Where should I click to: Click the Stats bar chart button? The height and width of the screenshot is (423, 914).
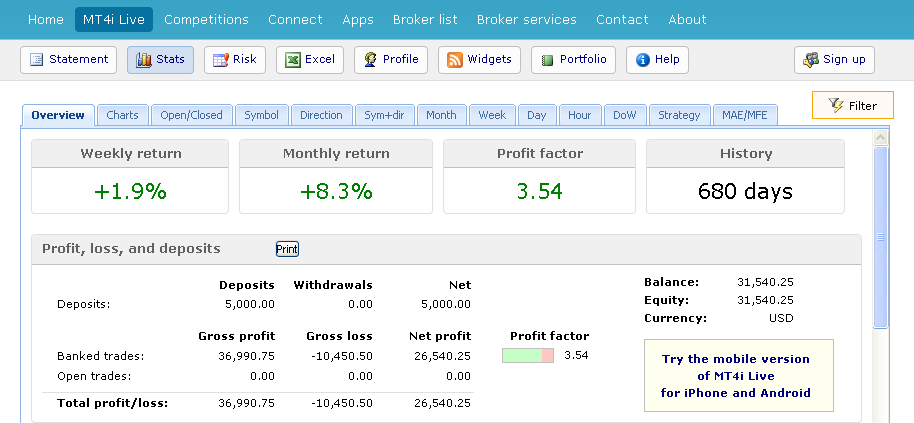160,60
